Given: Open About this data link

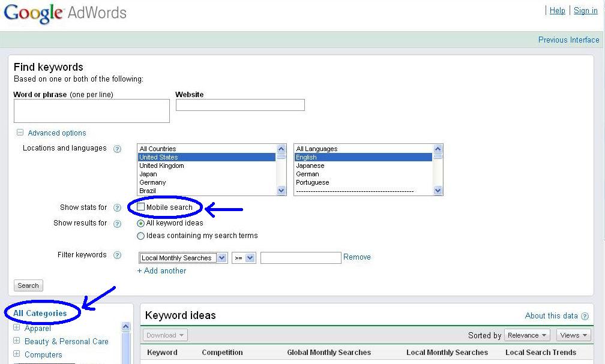Looking at the screenshot, I should point(552,316).
